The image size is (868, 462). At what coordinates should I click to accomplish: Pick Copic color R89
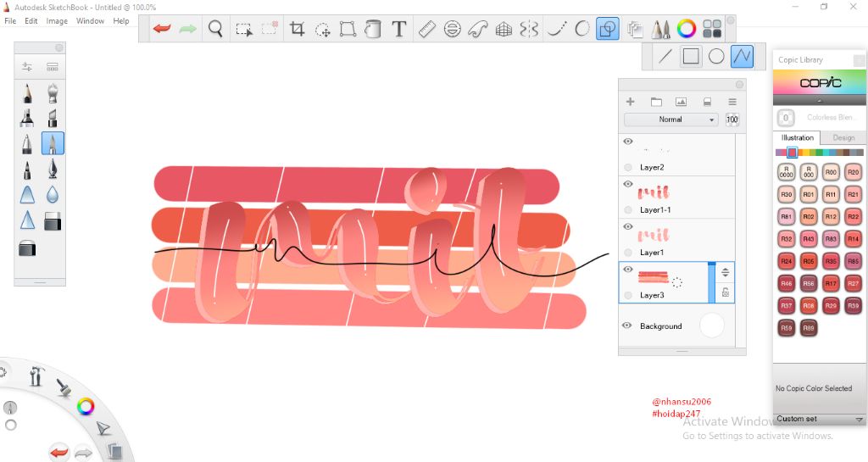pyautogui.click(x=808, y=328)
